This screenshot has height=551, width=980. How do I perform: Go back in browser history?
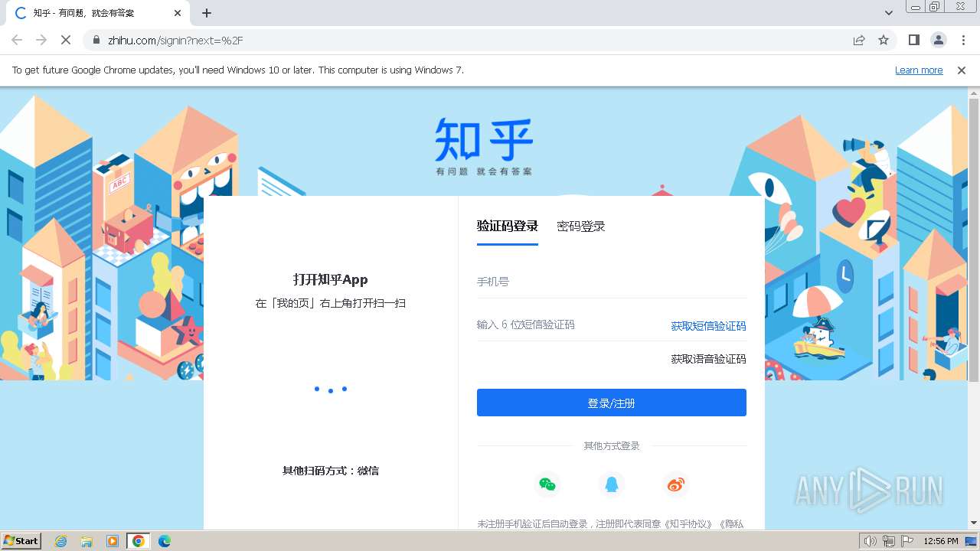[17, 40]
